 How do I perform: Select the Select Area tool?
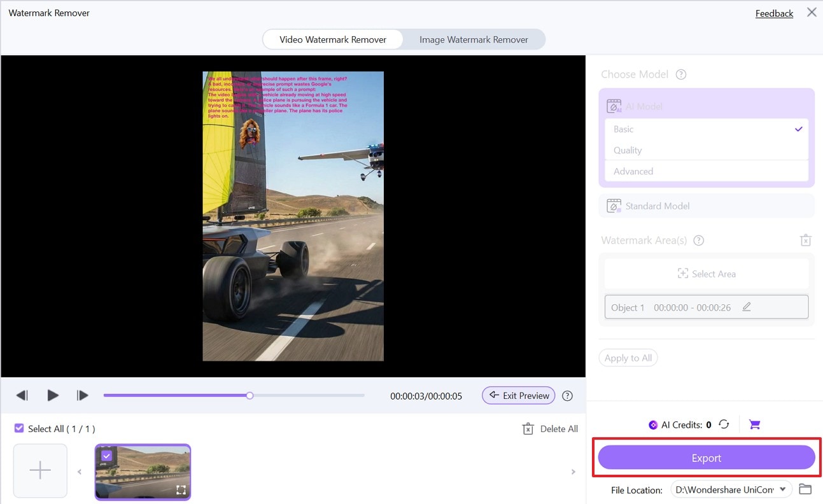click(x=706, y=274)
